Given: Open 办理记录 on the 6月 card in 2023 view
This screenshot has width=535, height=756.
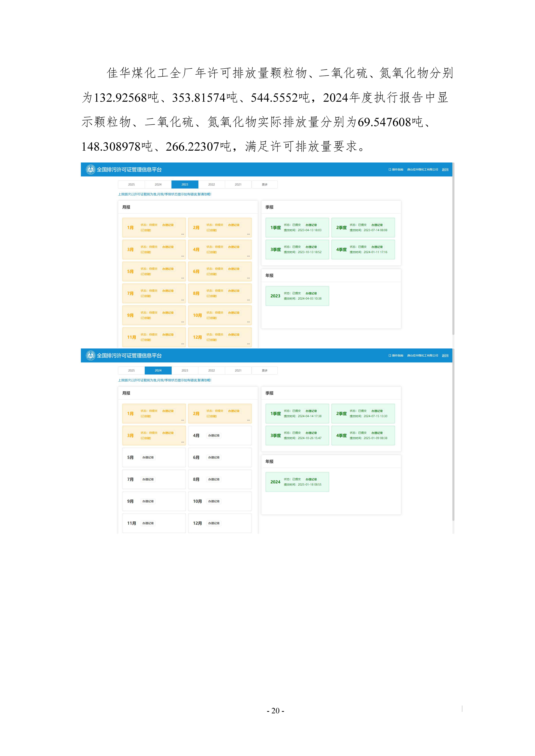Looking at the screenshot, I should coord(234,269).
